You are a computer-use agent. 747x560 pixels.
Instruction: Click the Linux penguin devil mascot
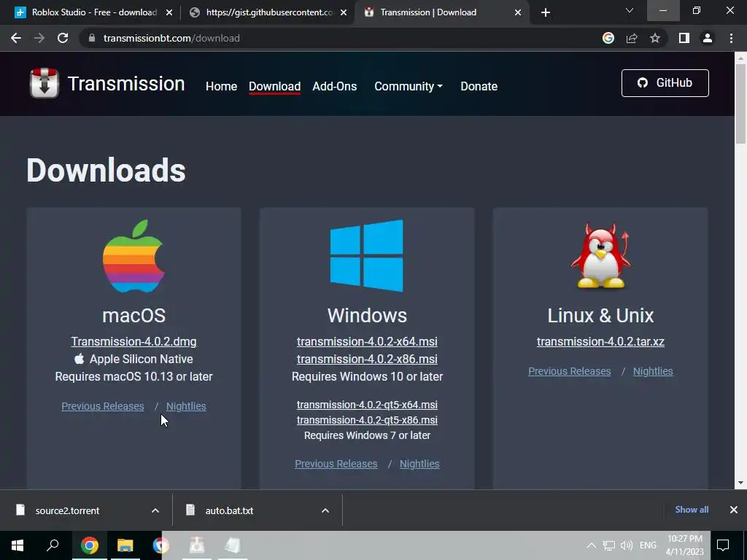click(x=601, y=256)
